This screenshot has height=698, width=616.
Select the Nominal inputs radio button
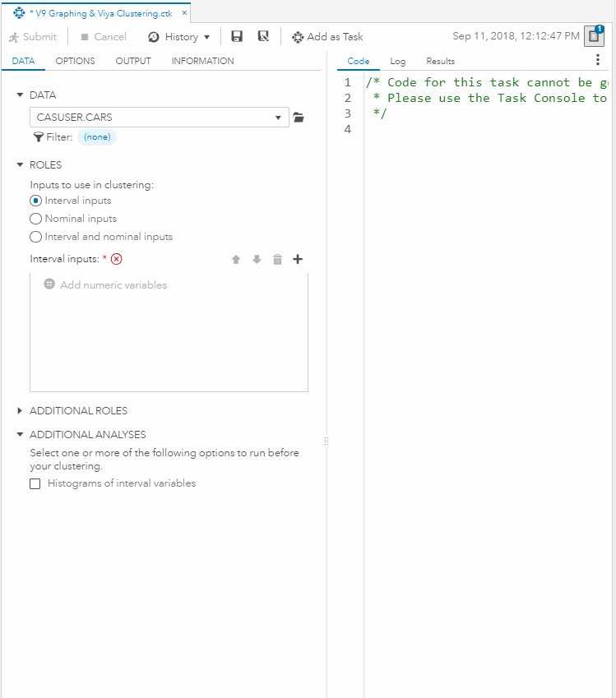click(35, 219)
